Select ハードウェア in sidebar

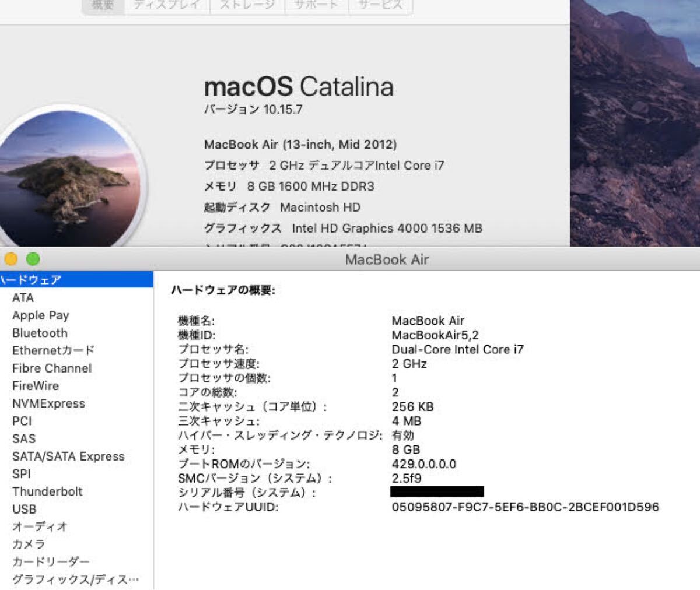(x=76, y=280)
